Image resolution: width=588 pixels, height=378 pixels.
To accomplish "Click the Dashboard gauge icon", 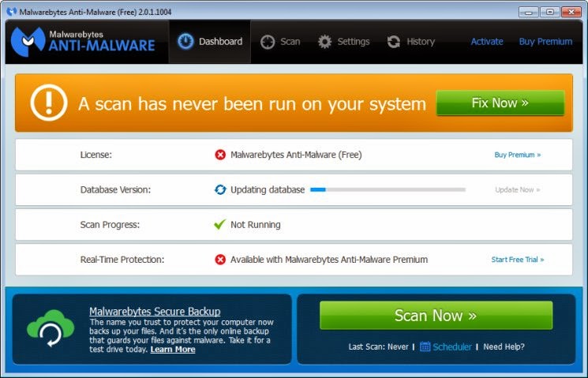I will click(x=185, y=41).
